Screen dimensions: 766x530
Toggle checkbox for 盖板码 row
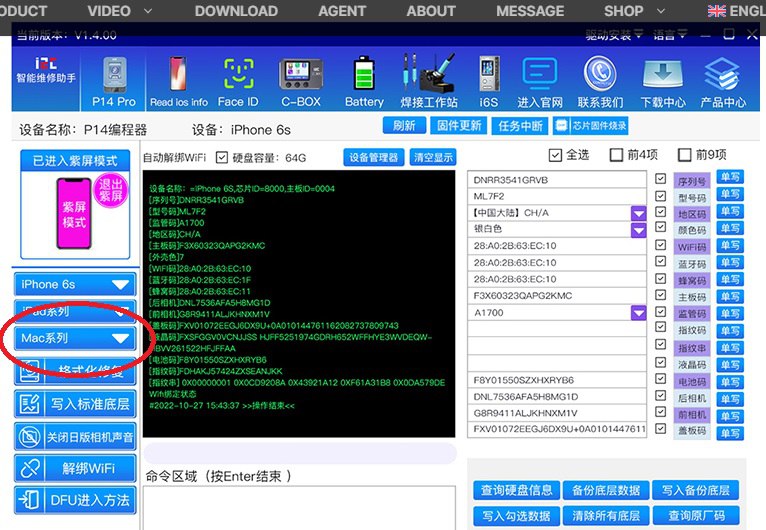coord(660,428)
